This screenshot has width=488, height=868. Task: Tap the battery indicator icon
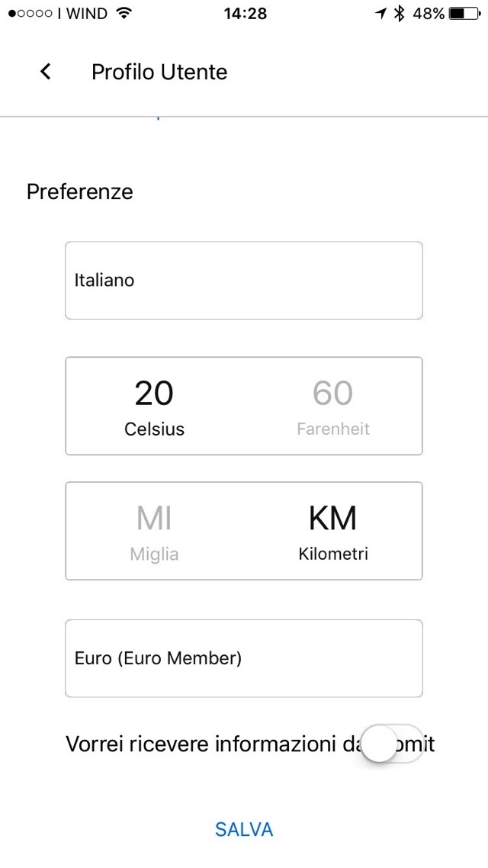coord(465,14)
